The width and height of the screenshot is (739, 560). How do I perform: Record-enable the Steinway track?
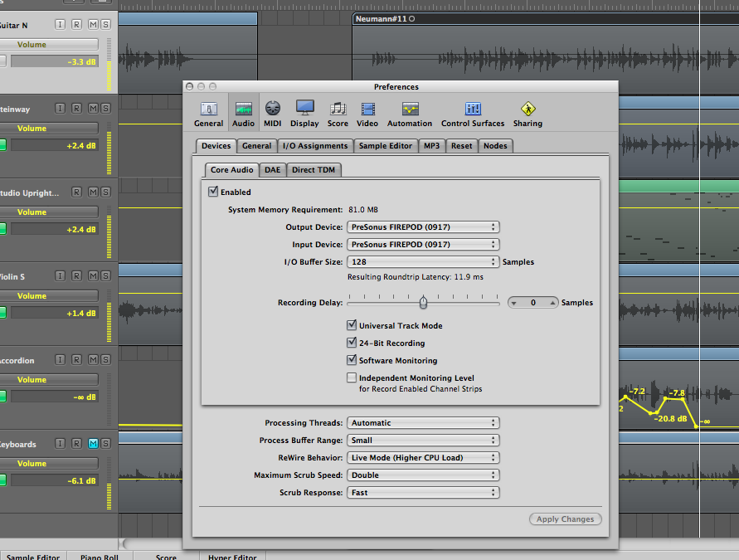[76, 109]
